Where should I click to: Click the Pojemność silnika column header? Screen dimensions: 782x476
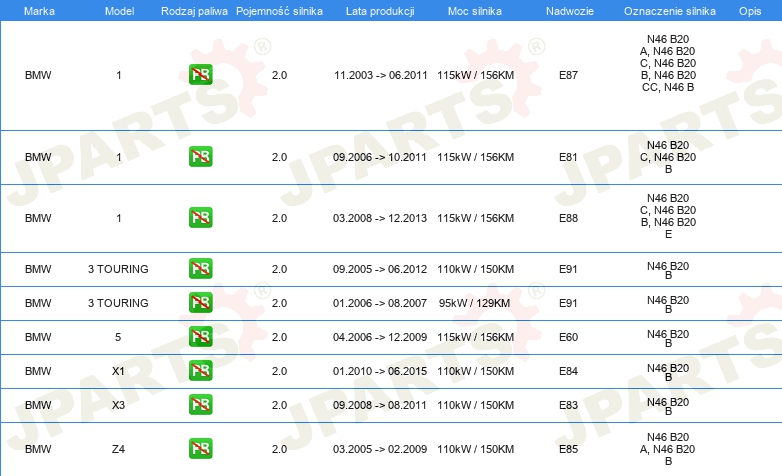tap(279, 11)
